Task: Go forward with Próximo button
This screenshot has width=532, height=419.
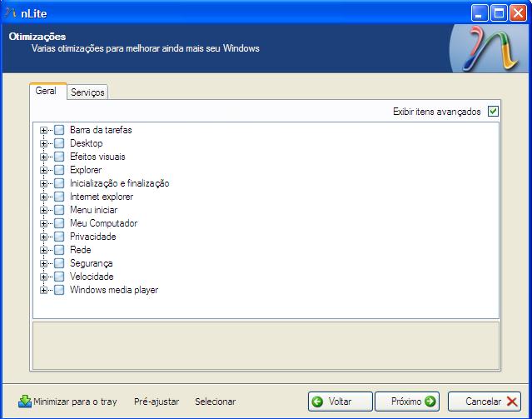Action: [x=407, y=402]
